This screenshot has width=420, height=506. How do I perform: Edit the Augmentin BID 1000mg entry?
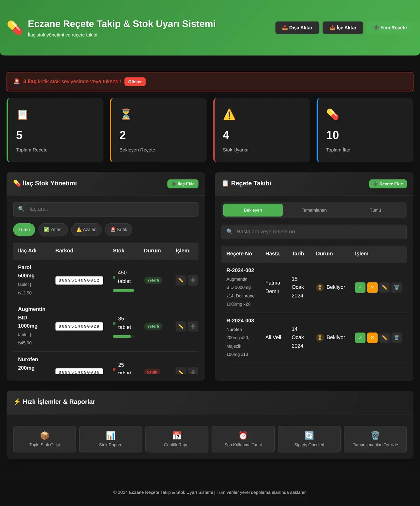pos(181,326)
